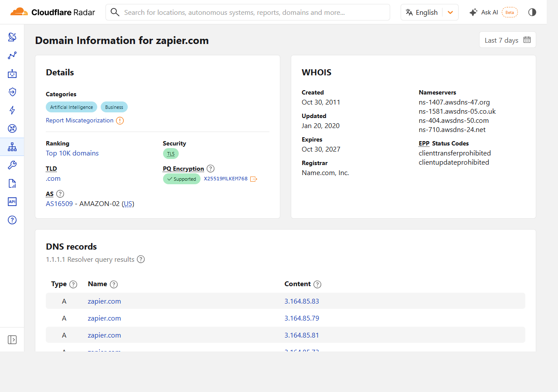This screenshot has height=392, width=558.
Task: Open the Last 7 days date picker
Action: point(507,40)
